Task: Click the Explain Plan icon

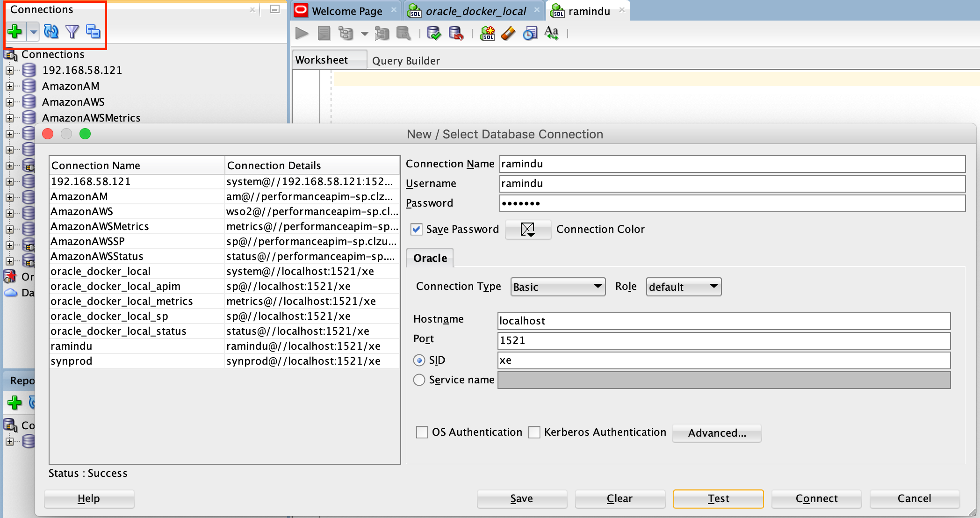Action: pos(346,34)
